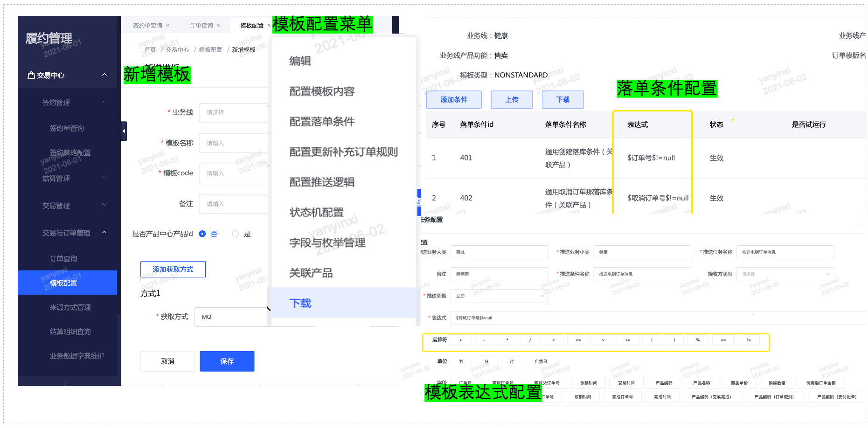Select 否 radio for 是否产品中心产品id
The height and width of the screenshot is (428, 868).
pyautogui.click(x=202, y=234)
